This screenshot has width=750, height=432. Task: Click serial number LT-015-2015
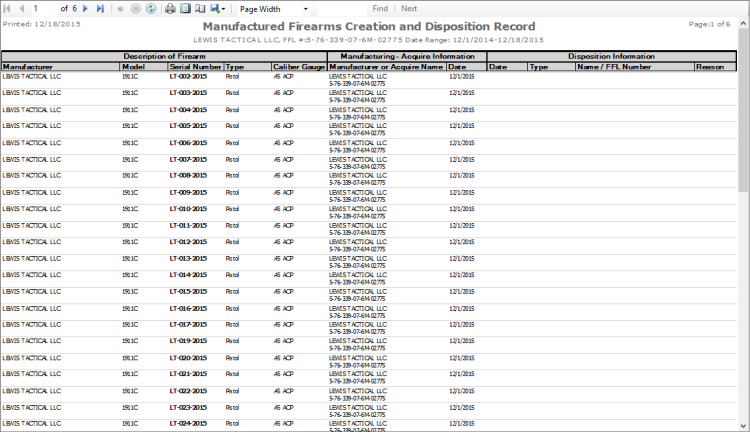188,291
